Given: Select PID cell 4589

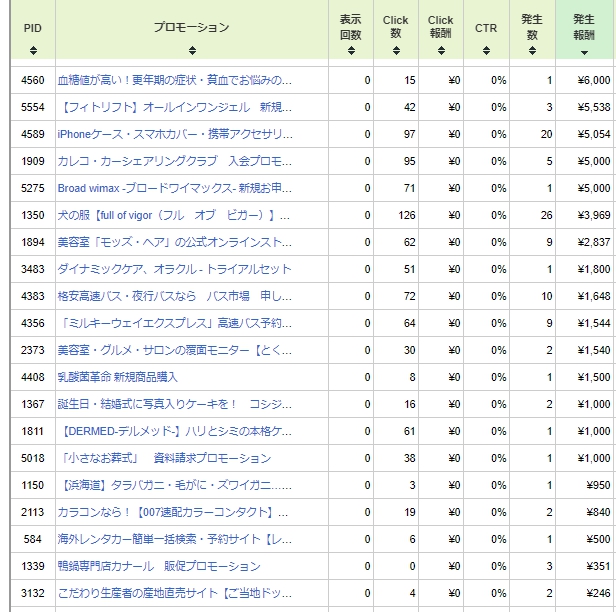Looking at the screenshot, I should click(x=33, y=134).
